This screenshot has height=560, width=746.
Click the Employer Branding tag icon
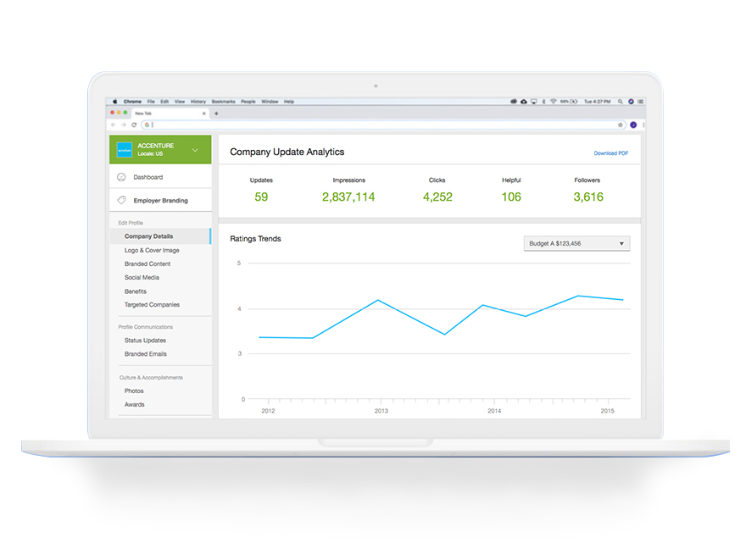click(121, 201)
